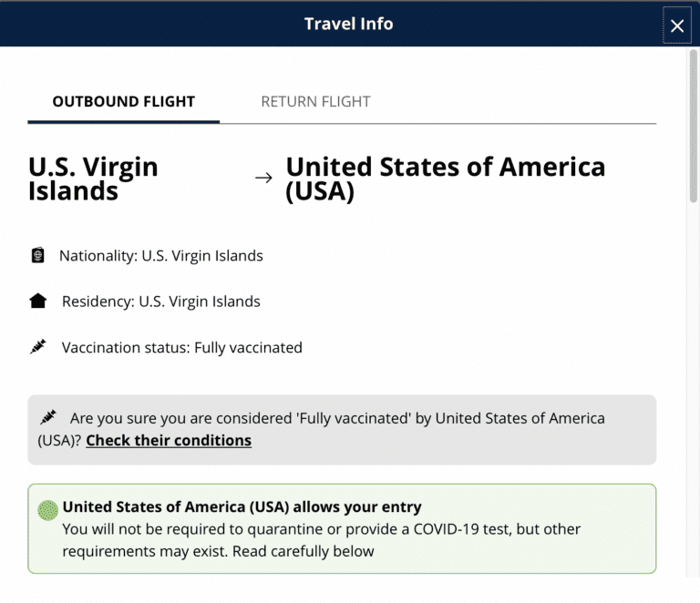Click the syringe icon beside Vaccination status
Screen dimensions: 700x603
pos(38,346)
